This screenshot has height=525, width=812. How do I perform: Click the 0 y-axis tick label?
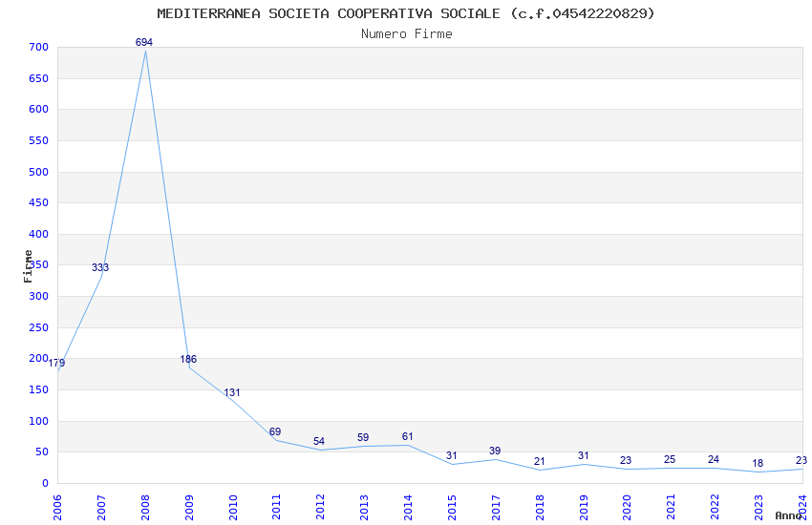(46, 484)
